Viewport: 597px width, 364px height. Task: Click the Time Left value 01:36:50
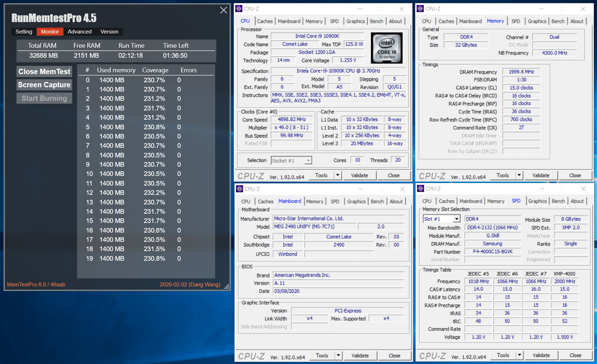click(175, 56)
